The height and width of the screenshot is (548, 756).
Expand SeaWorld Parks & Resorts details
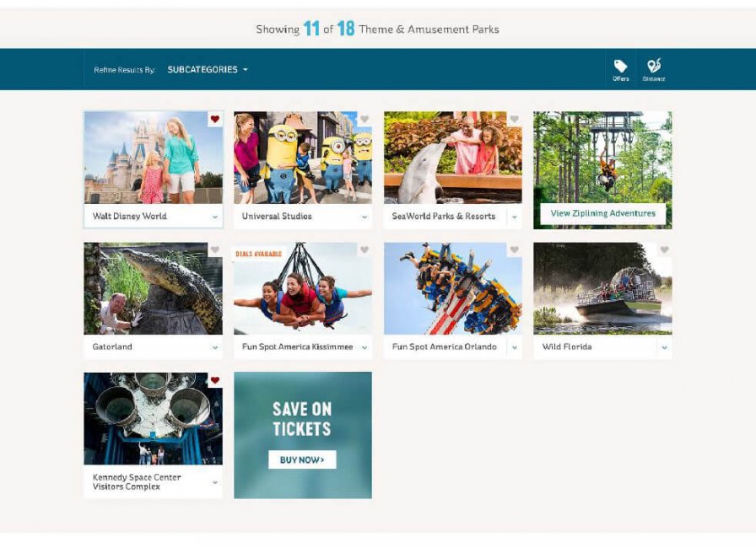(x=515, y=218)
